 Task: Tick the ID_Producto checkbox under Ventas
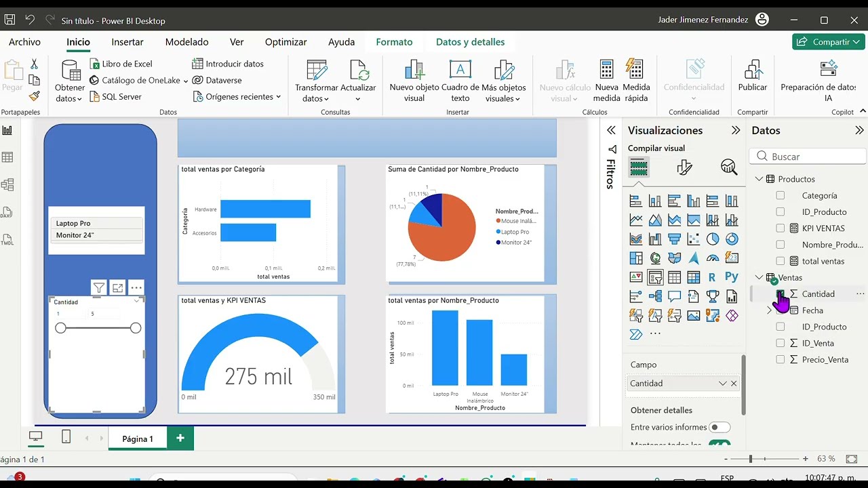click(x=781, y=327)
